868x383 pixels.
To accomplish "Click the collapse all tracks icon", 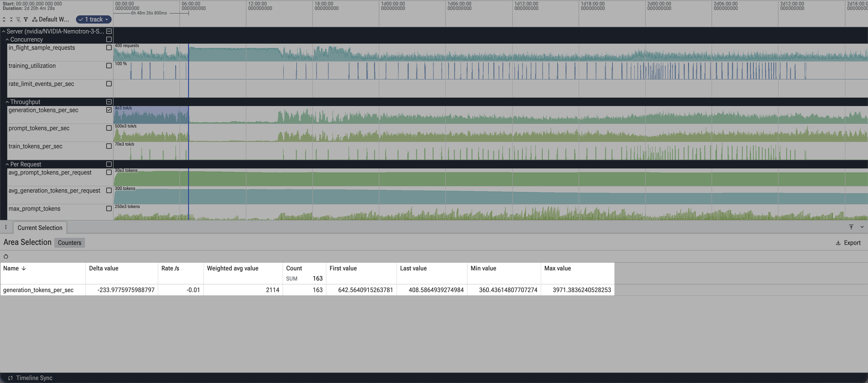I will point(11,19).
